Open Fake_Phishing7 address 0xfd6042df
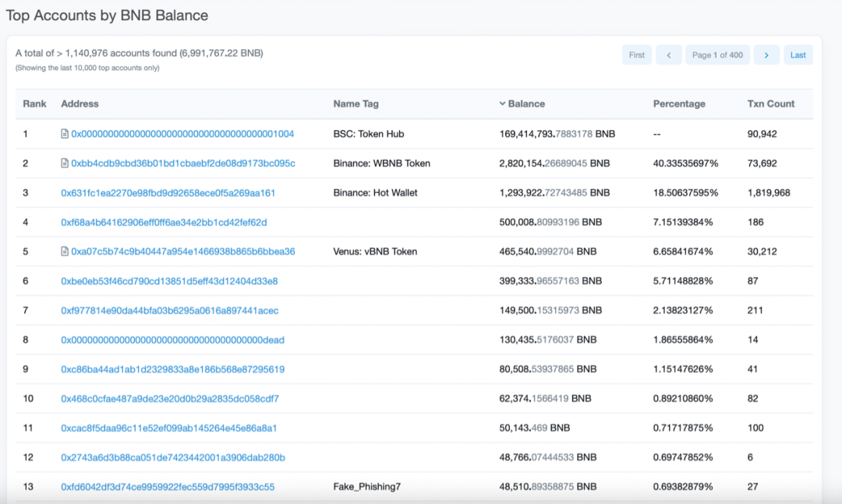Viewport: 842px width, 504px height. (168, 487)
